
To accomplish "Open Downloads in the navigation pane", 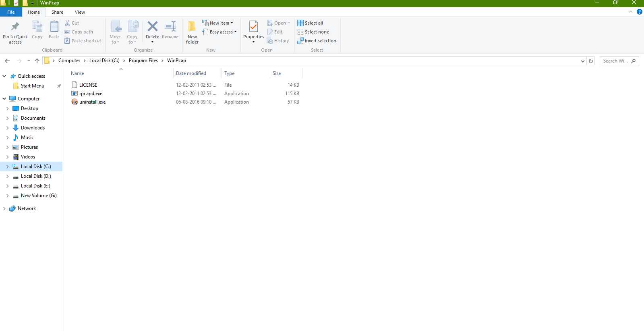I will (x=33, y=128).
